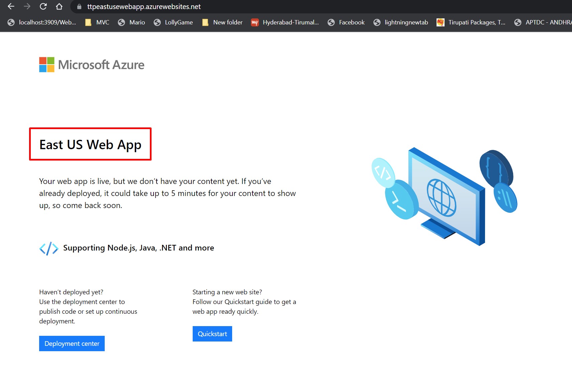The height and width of the screenshot is (392, 572).
Task: Open the New folder bookmark folder
Action: 222,22
